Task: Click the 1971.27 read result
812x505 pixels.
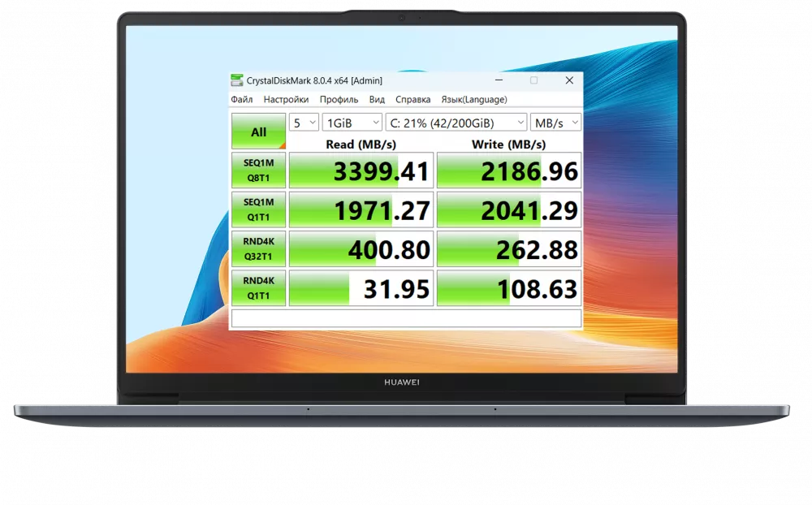Action: point(361,209)
